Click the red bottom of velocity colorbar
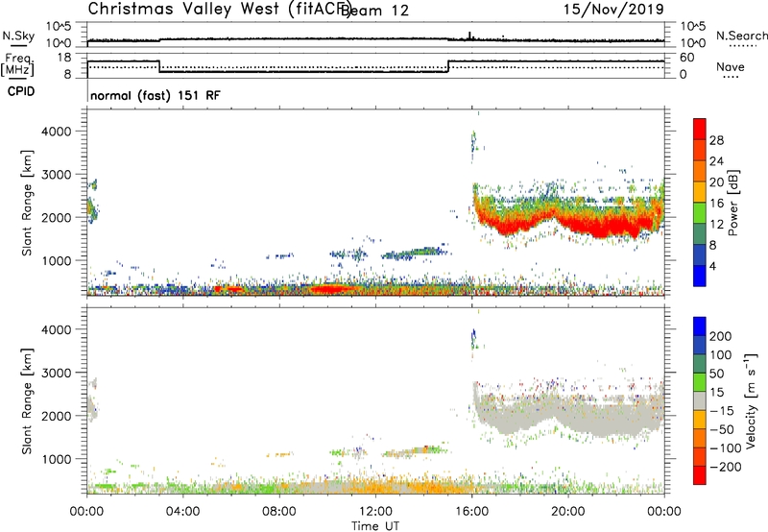 (x=700, y=475)
